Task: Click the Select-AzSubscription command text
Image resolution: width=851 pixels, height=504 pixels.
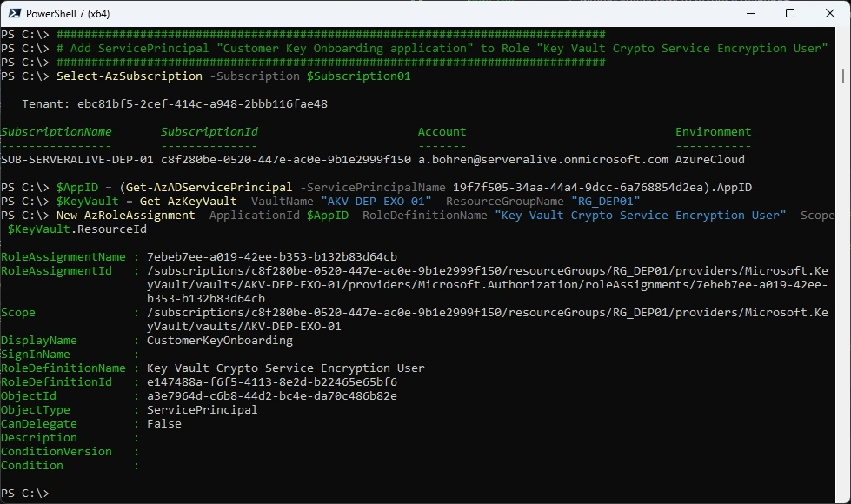Action: tap(130, 76)
